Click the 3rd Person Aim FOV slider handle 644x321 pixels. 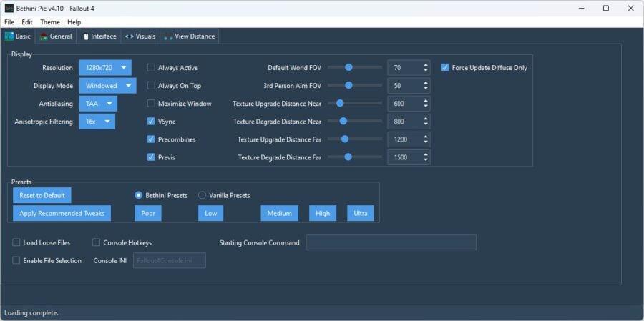[348, 85]
